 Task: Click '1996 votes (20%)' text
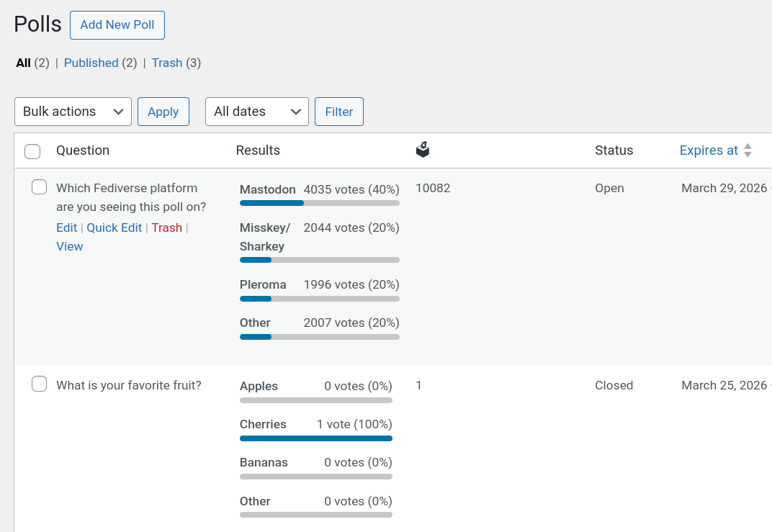tap(351, 285)
